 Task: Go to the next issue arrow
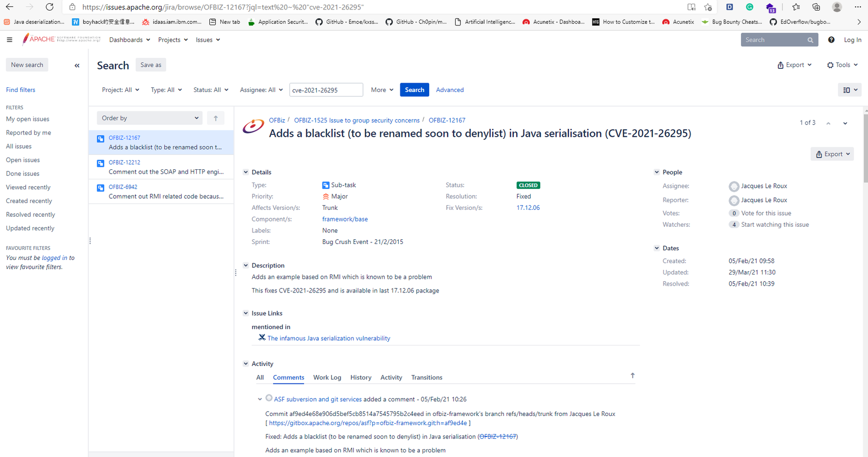point(845,123)
